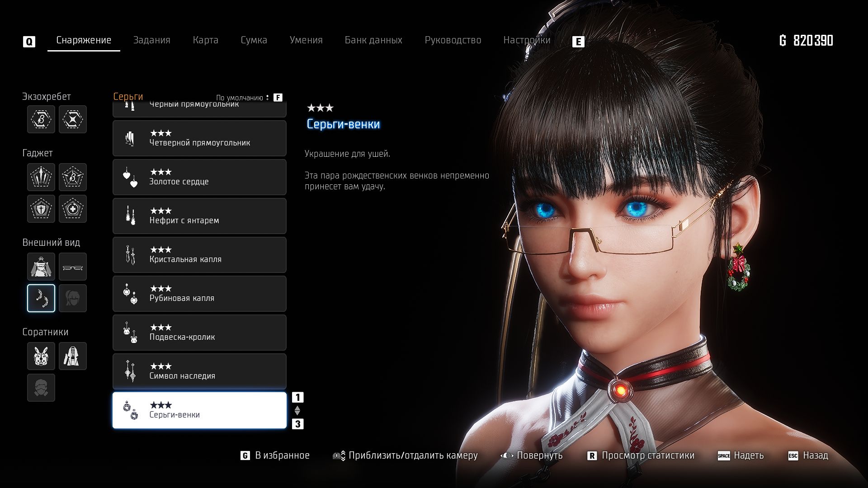Switch to the Задания tab
The height and width of the screenshot is (488, 868).
pyautogui.click(x=151, y=40)
